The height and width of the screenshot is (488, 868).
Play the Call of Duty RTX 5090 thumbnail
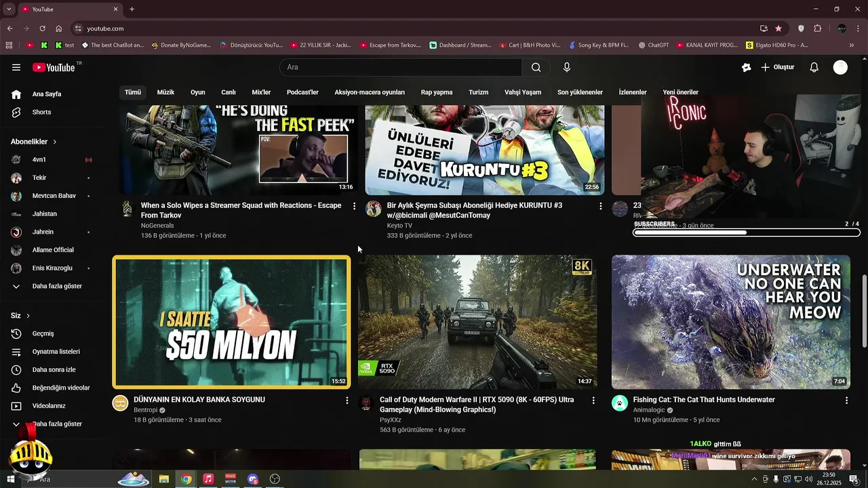tap(477, 322)
